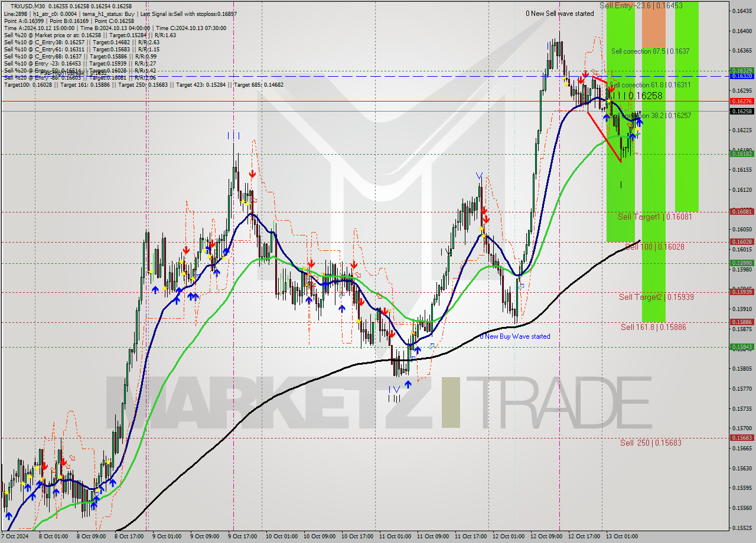This screenshot has width=756, height=543.
Task: Click the 0.16365 price scale value
Action: (742, 51)
